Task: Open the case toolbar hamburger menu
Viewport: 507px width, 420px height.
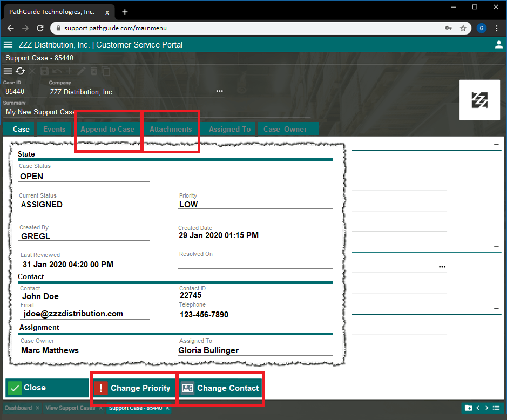Action: tap(8, 71)
